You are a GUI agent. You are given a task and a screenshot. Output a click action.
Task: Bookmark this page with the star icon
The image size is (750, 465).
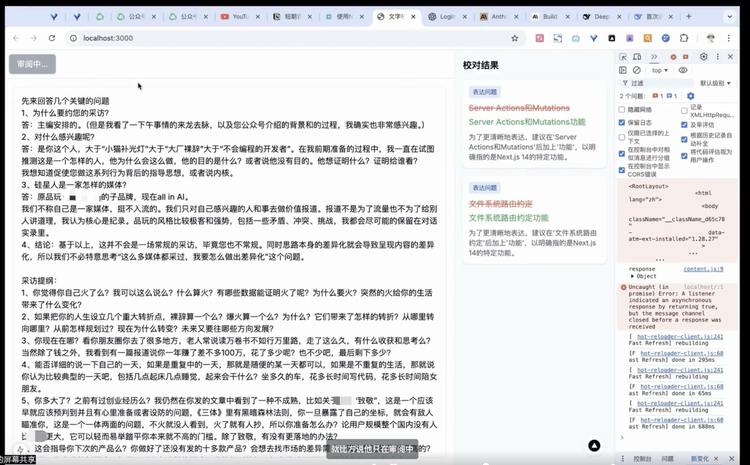[x=515, y=38]
